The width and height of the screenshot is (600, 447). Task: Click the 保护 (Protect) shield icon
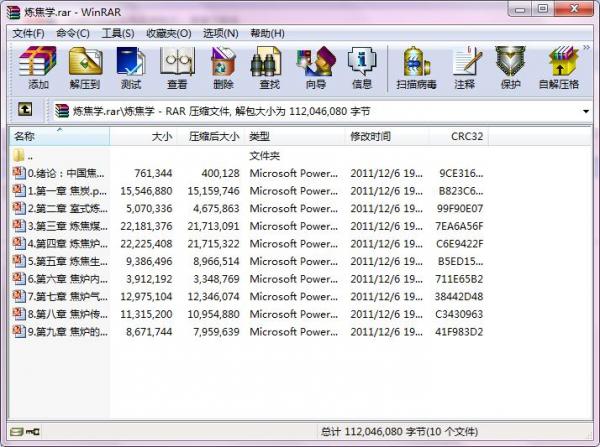point(510,67)
